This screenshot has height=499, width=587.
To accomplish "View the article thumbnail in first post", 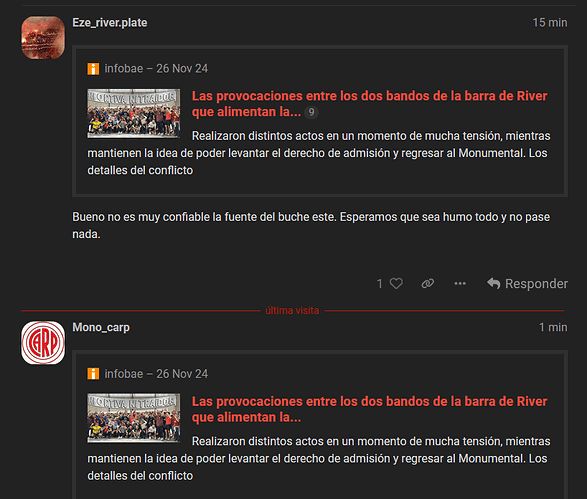I will 134,113.
